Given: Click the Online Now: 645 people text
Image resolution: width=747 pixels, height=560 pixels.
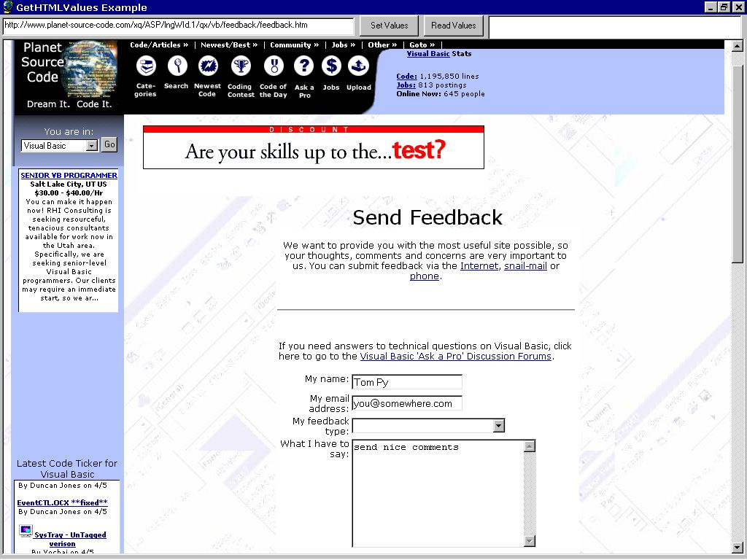Looking at the screenshot, I should pos(441,94).
